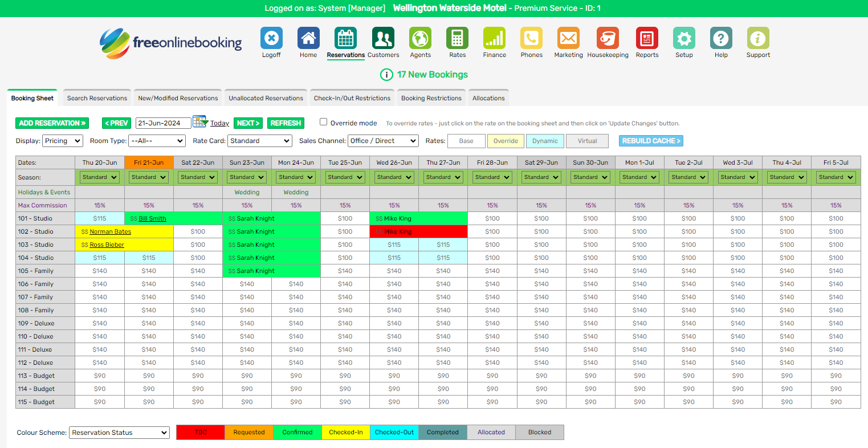Screen dimensions: 868x448
Task: Click the ADD RESERVATION button
Action: point(52,123)
